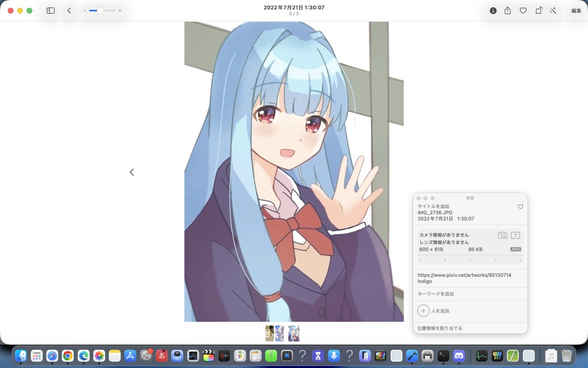Open Terminal from the Dock
Screen dimensions: 588x368
[x=443, y=355]
